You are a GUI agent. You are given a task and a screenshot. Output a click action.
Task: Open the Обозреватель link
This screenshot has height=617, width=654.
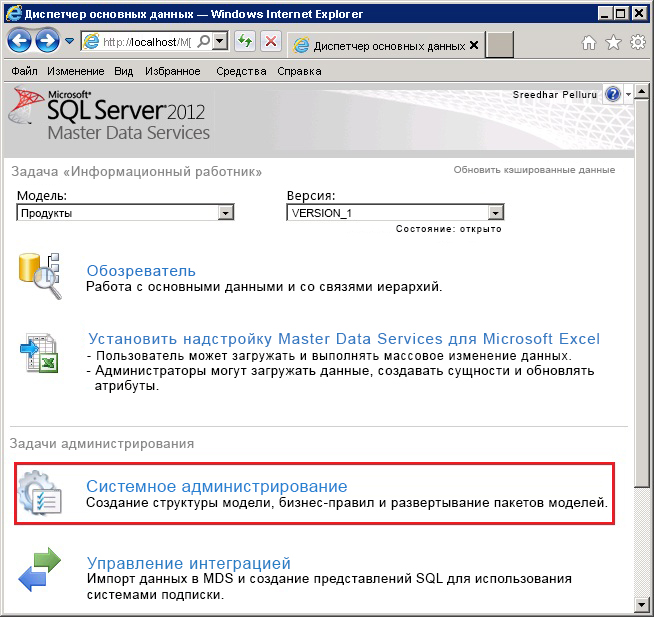(x=141, y=271)
